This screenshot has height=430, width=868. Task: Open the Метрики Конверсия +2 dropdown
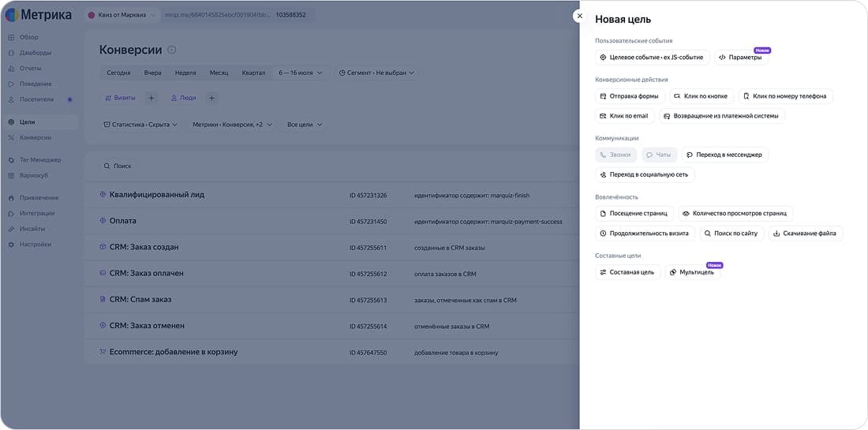pyautogui.click(x=233, y=125)
